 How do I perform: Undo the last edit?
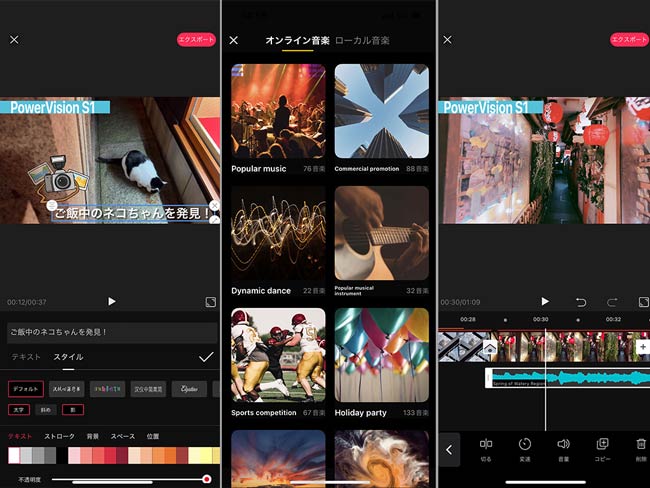581,302
